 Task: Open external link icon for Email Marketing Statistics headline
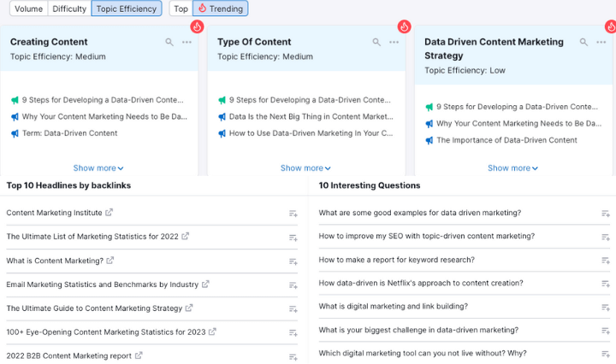(205, 284)
